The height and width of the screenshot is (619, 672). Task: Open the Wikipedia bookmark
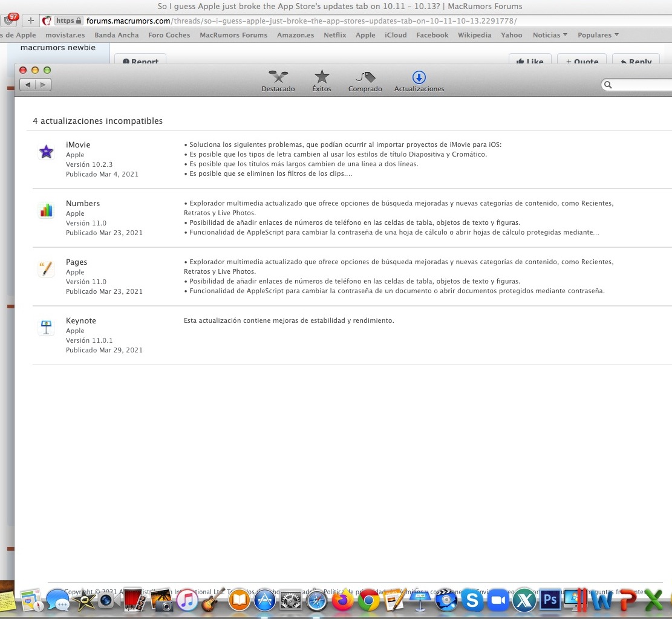pos(474,35)
